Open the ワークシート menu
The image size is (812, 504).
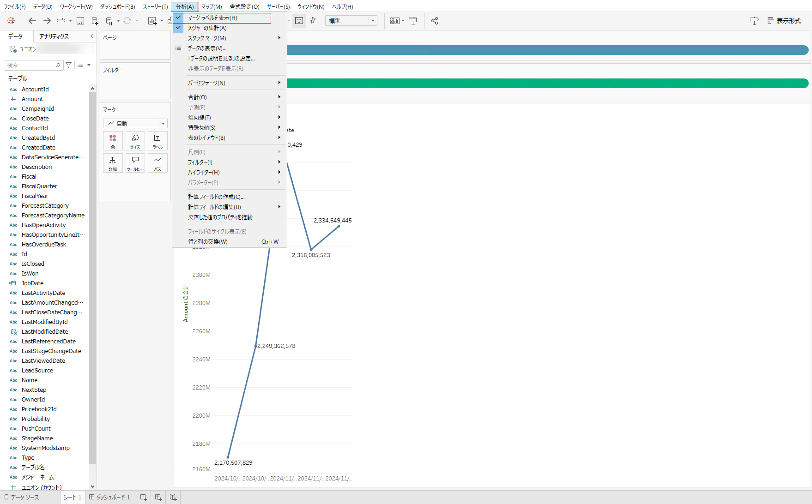click(x=76, y=6)
